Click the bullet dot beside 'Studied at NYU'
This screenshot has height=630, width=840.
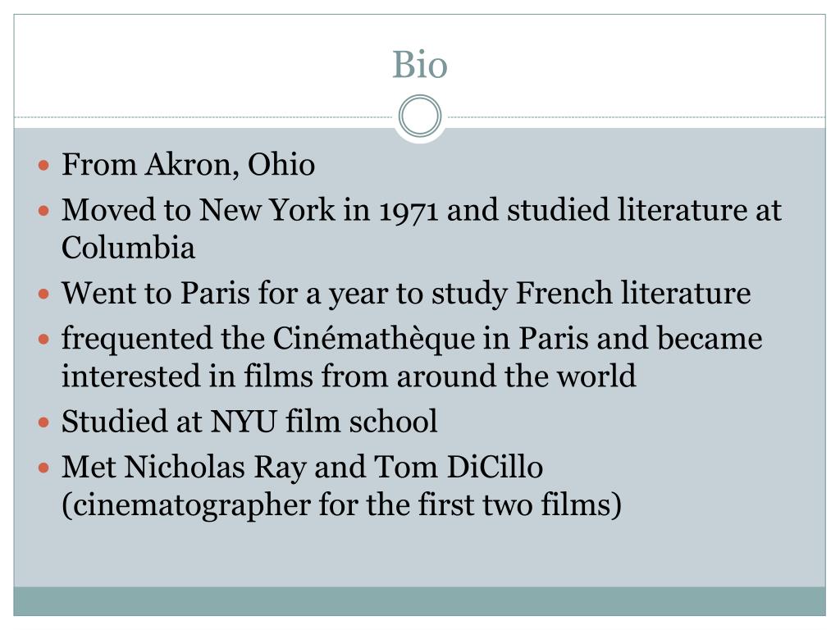[x=44, y=422]
